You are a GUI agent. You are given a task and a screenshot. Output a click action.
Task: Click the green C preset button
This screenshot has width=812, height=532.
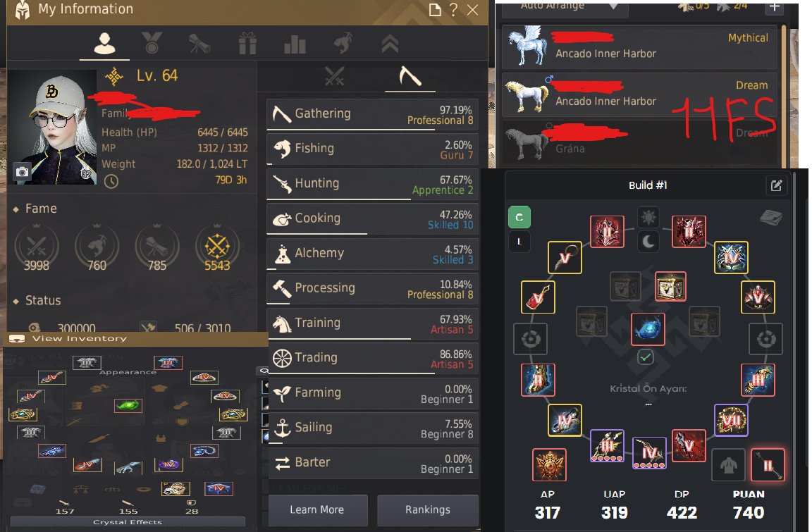pyautogui.click(x=519, y=218)
